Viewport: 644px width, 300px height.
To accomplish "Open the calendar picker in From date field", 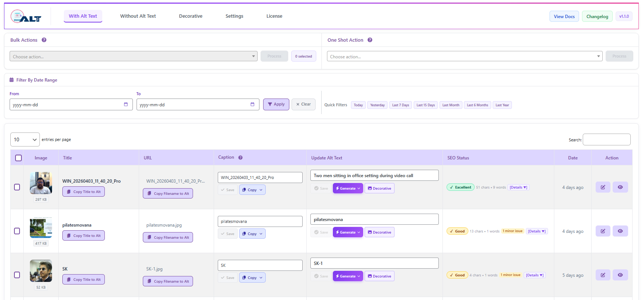I will pos(126,104).
